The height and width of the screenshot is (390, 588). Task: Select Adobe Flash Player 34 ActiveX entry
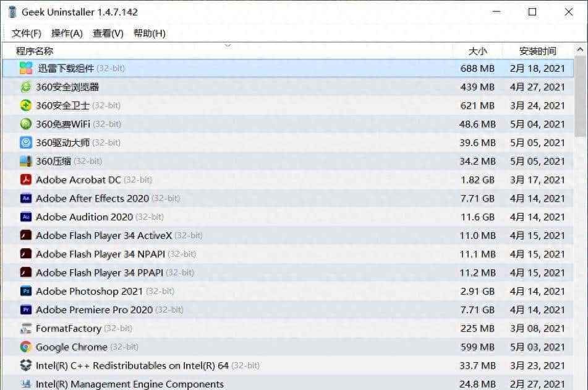point(104,235)
